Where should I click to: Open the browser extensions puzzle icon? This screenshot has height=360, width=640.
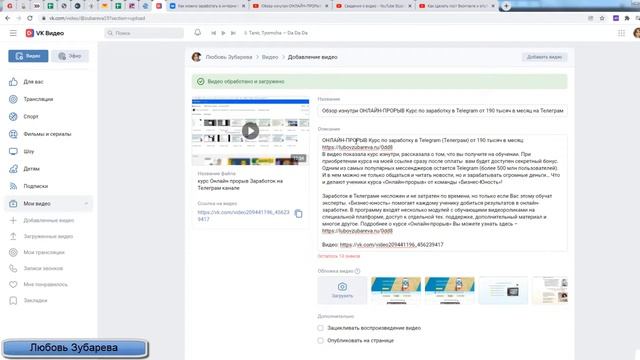pos(627,18)
